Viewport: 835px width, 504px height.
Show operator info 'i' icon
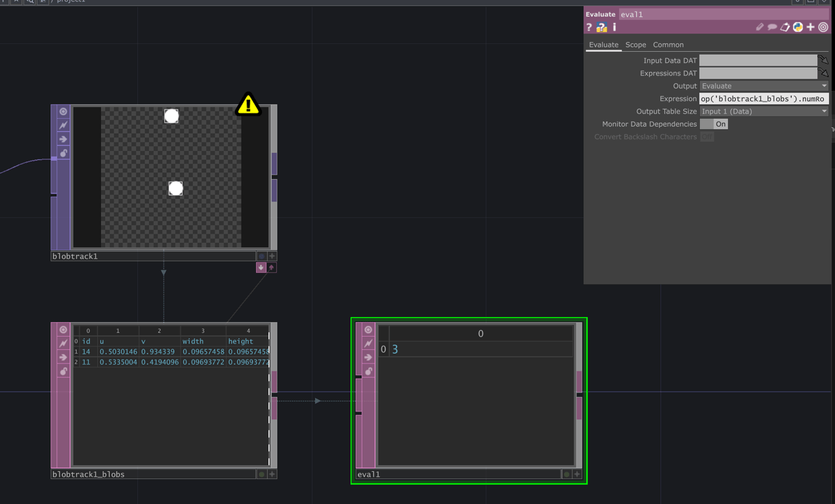(x=614, y=28)
